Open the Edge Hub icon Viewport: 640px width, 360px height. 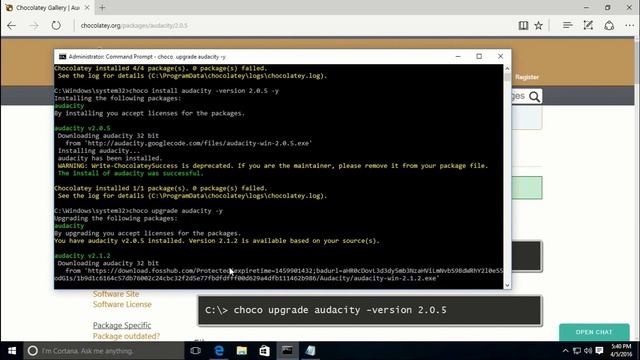(x=567, y=25)
